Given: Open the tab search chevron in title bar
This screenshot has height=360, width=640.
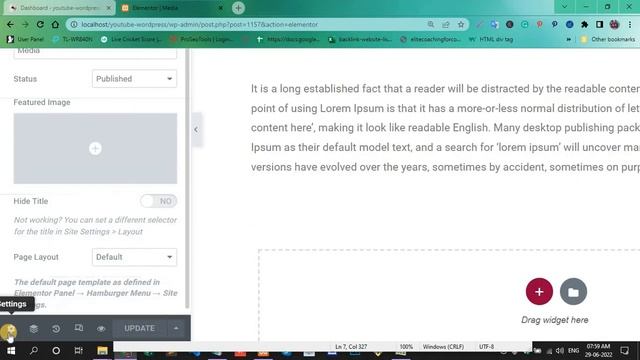Looking at the screenshot, I should coord(564,7).
